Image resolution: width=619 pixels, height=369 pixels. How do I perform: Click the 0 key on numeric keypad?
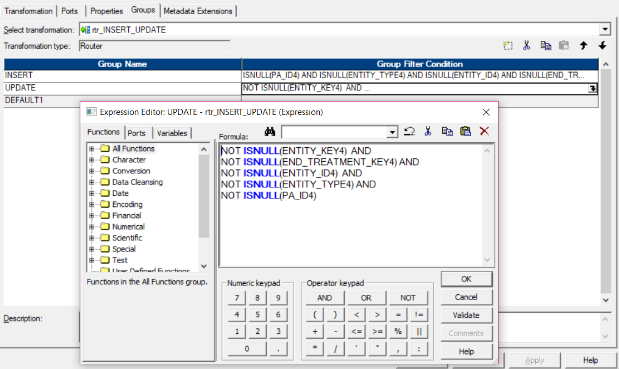tap(247, 349)
